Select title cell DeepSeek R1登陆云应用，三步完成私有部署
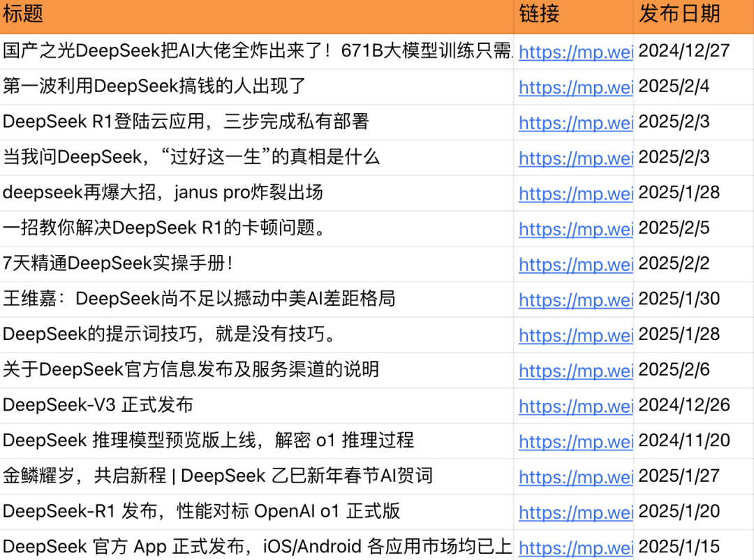Screen dimensions: 754x560 click(x=256, y=121)
